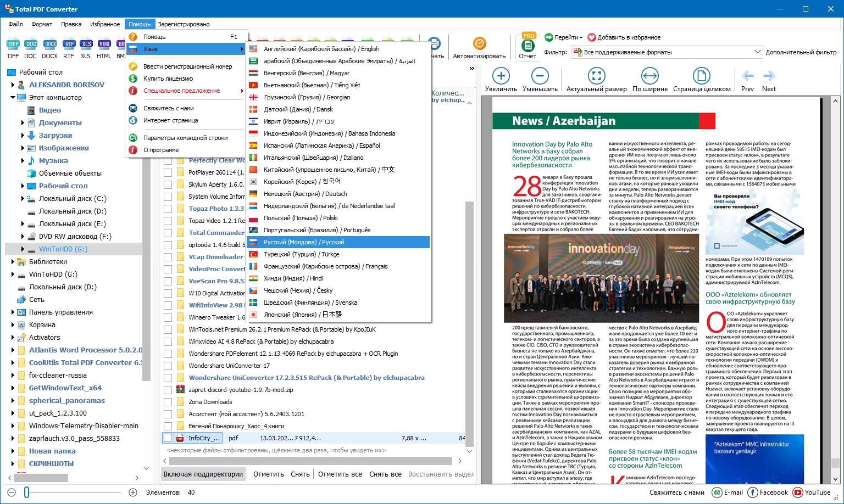This screenshot has height=504, width=844.
Task: Convert to HTML format icon
Action: pos(104,44)
